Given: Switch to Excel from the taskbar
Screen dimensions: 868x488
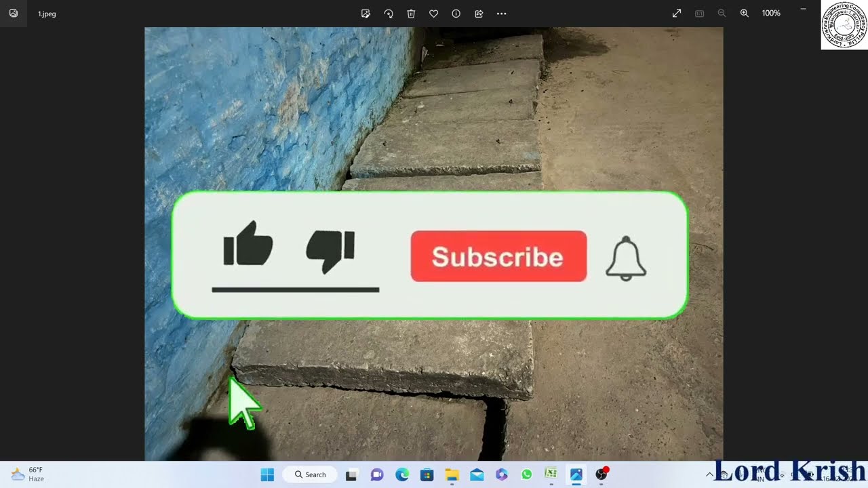Looking at the screenshot, I should click(551, 474).
